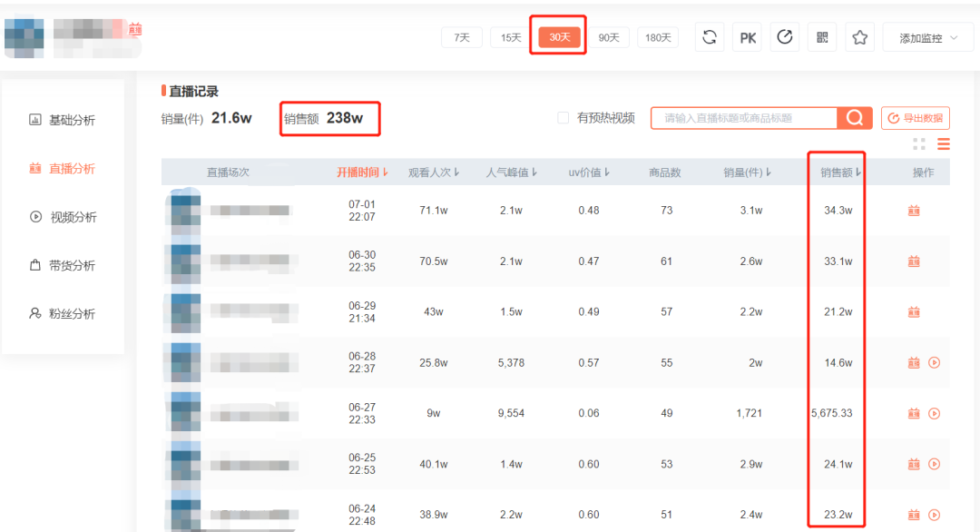Open the PK comparison tool
Viewport: 980px width, 532px height.
point(748,37)
